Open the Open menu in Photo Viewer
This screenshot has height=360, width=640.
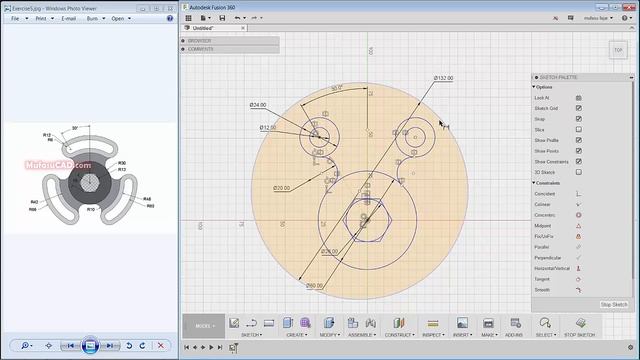121,18
